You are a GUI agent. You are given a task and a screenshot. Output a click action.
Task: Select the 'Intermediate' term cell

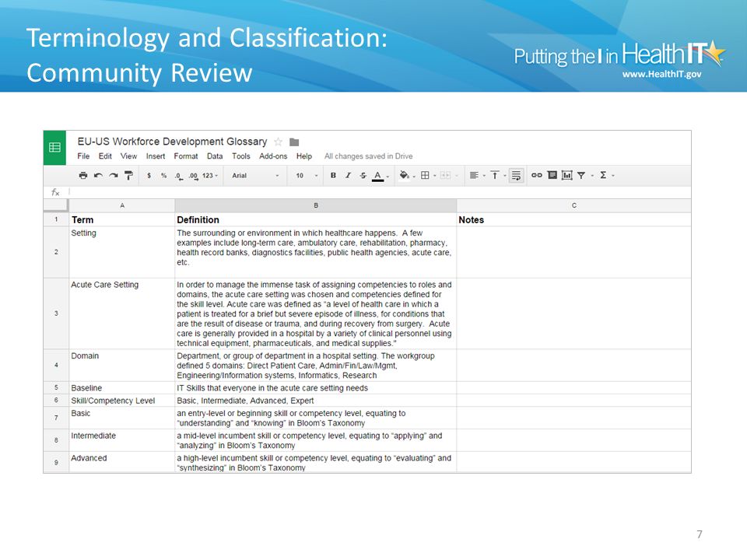(x=122, y=440)
